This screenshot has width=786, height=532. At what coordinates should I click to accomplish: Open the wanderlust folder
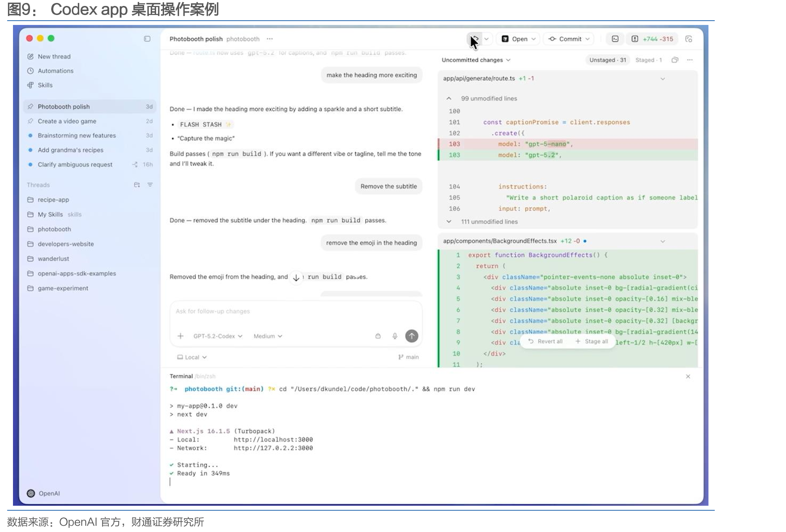tap(48, 259)
